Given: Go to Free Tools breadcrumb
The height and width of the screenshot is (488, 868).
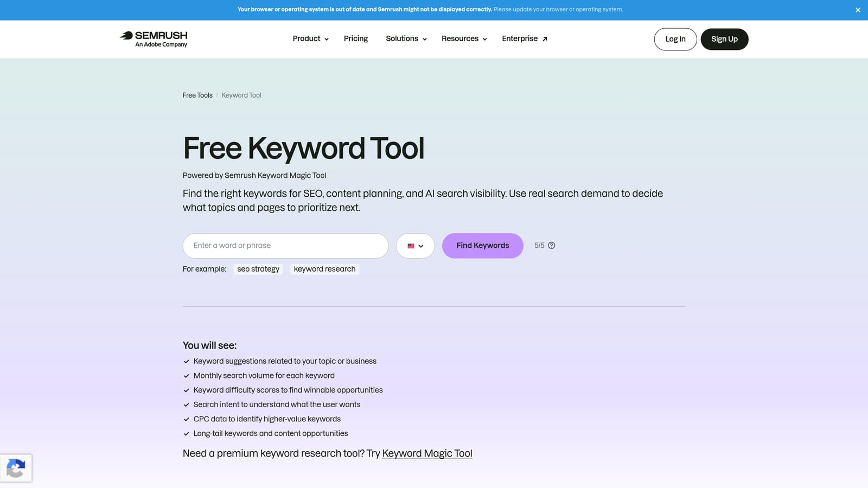Looking at the screenshot, I should [197, 95].
